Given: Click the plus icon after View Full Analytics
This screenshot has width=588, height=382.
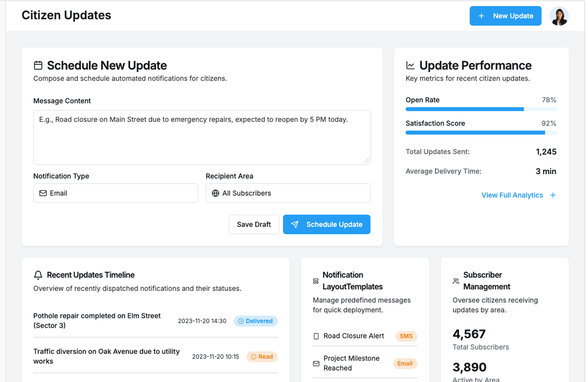Looking at the screenshot, I should (553, 195).
